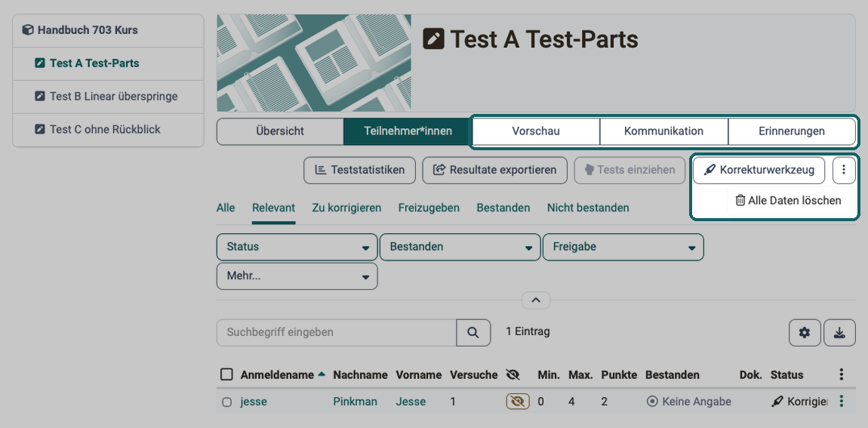Image resolution: width=868 pixels, height=428 pixels.
Task: Sort by Anmeldename column
Action: point(277,375)
